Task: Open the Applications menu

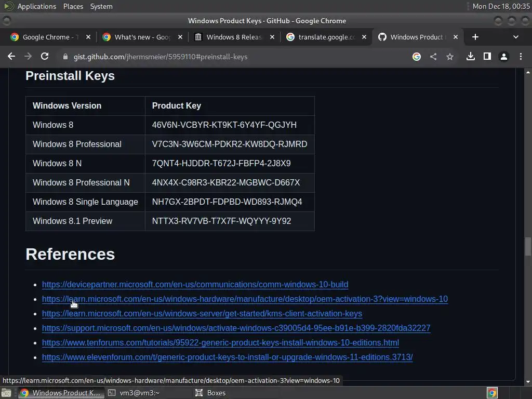Action: pyautogui.click(x=36, y=6)
